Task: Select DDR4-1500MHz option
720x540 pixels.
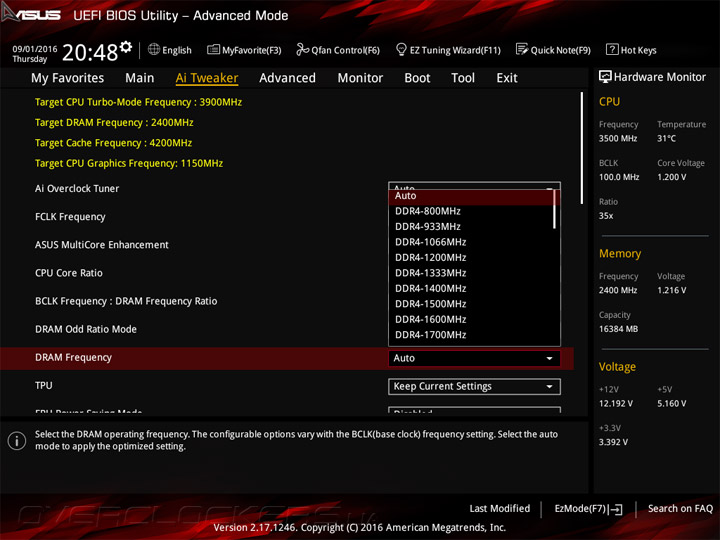Action: pyautogui.click(x=472, y=304)
